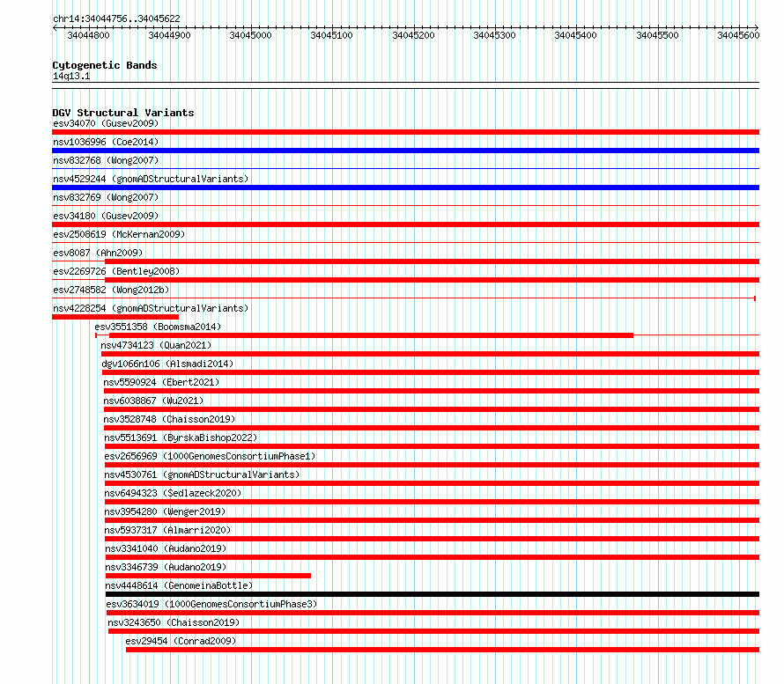The width and height of the screenshot is (784, 684).
Task: Open the nsv5513691 (ByrskaBishop2022) label
Action: (x=181, y=438)
